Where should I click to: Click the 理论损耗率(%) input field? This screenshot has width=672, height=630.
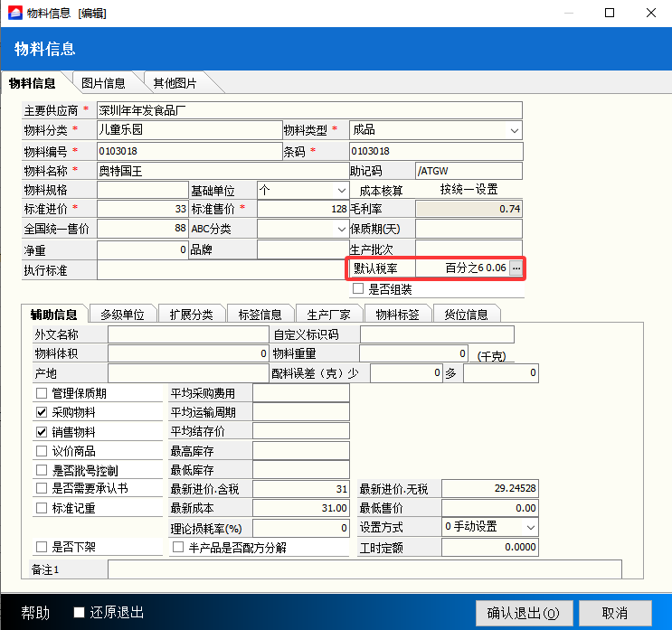point(301,528)
